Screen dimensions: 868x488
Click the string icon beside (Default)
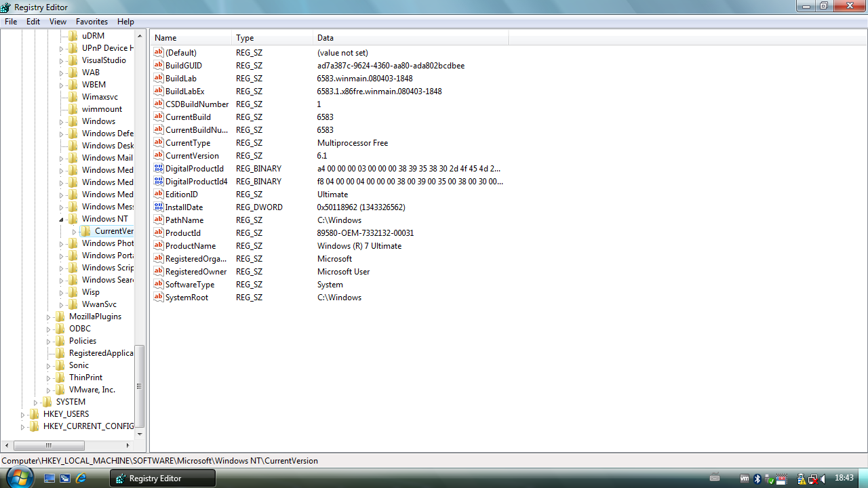click(159, 53)
